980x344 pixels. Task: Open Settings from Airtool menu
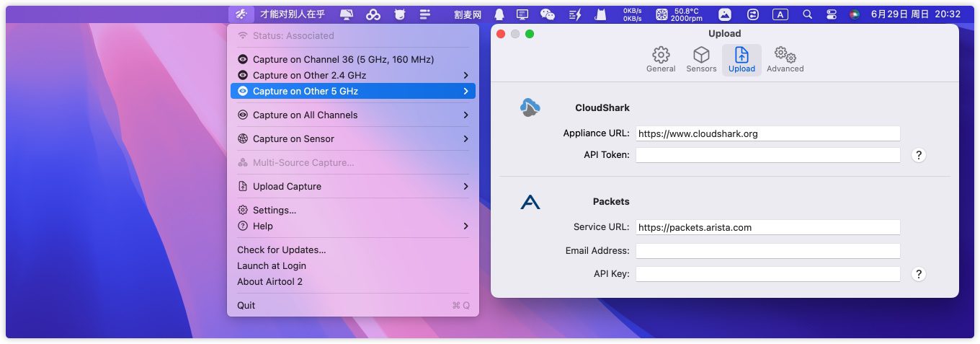tap(275, 210)
